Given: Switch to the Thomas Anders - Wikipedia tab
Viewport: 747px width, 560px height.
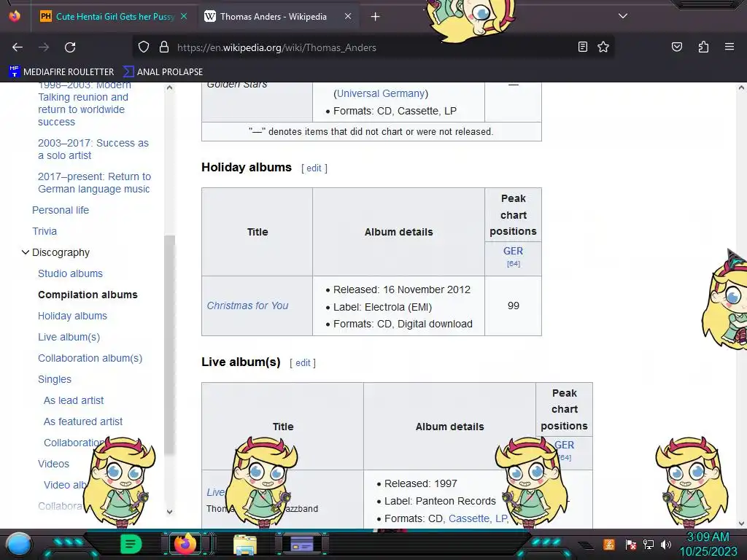Looking at the screenshot, I should click(273, 17).
